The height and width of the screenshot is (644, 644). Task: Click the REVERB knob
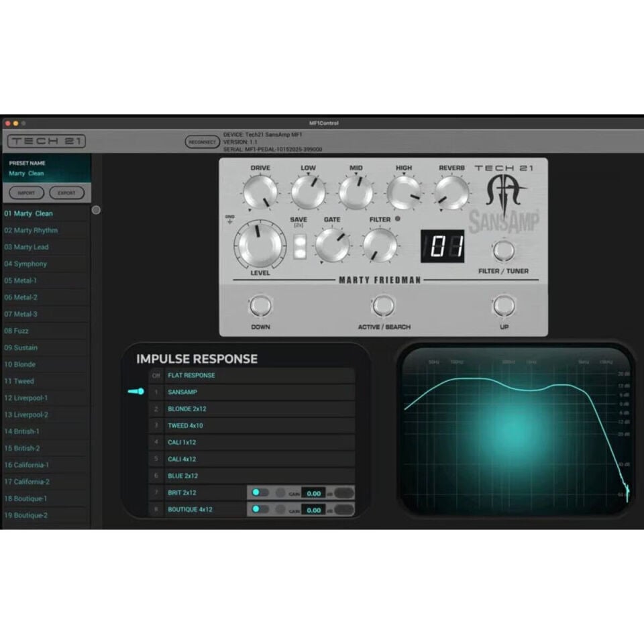(x=451, y=192)
